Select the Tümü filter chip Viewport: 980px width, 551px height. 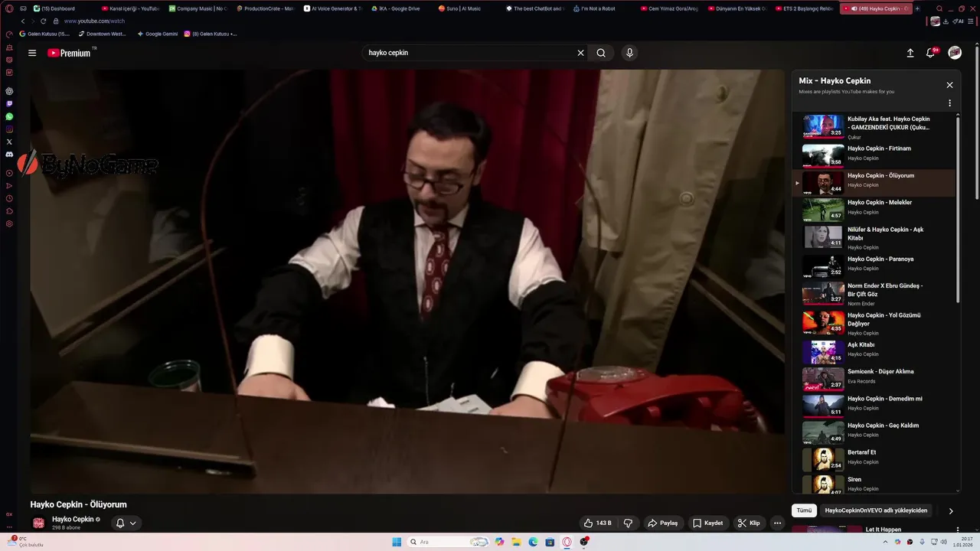click(804, 510)
